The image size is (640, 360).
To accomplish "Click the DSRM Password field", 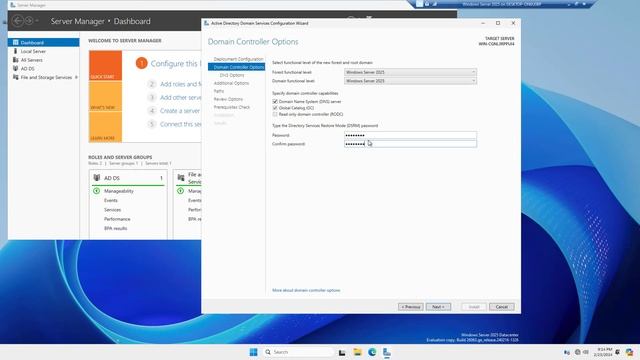I will click(x=410, y=135).
